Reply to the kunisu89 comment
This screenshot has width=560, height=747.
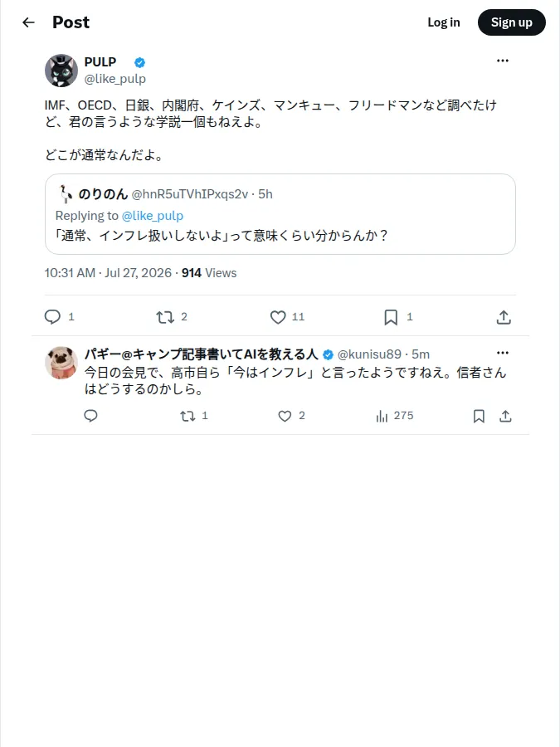click(91, 416)
